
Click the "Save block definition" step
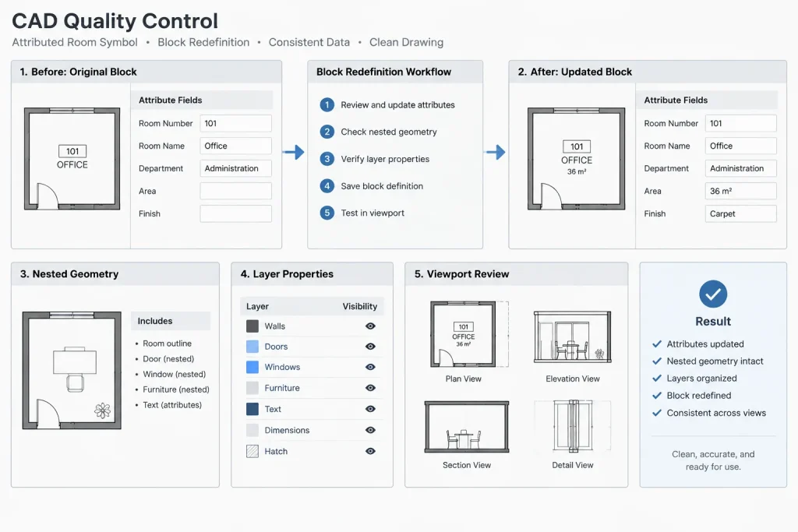click(372, 185)
